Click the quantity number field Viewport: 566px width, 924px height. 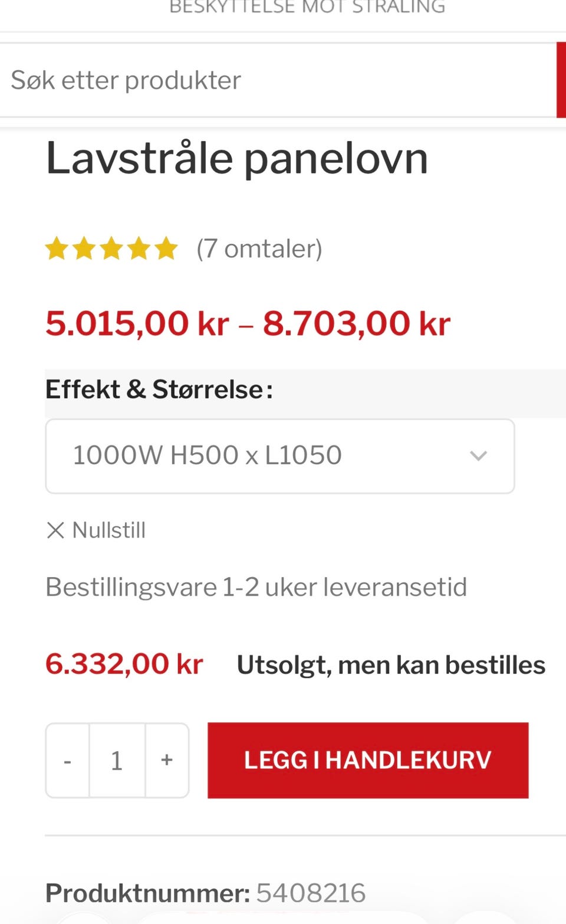point(117,760)
